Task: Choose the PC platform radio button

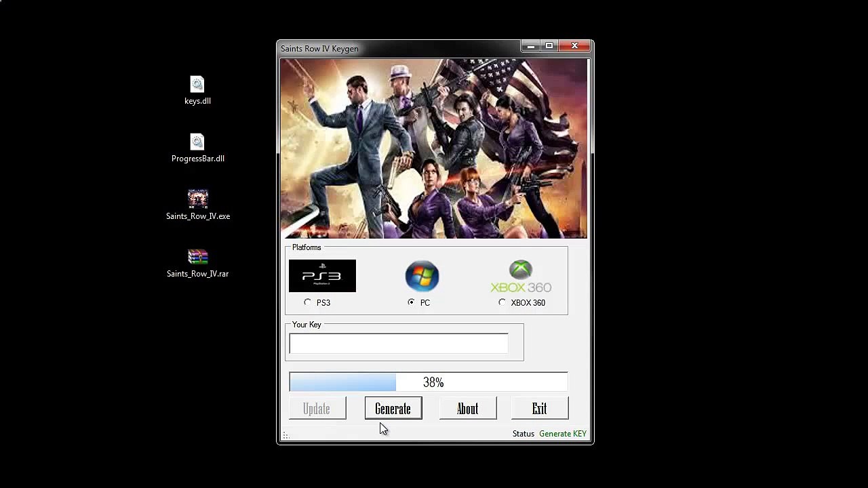Action: pos(411,302)
